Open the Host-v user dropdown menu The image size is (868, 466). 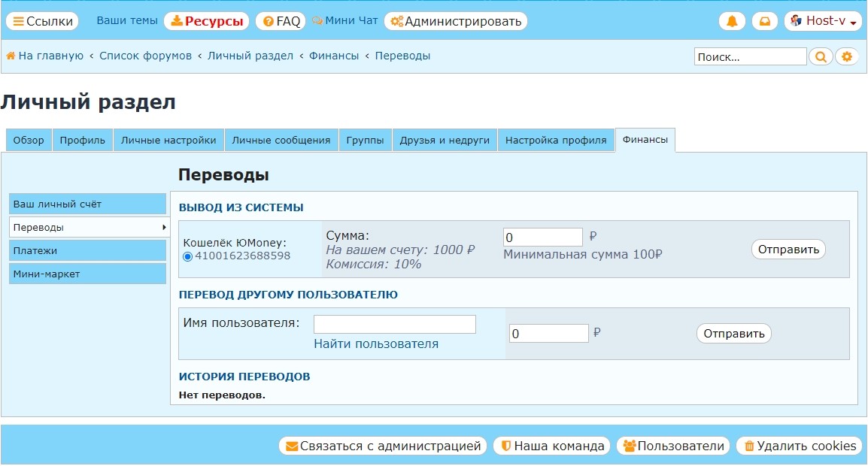(x=822, y=21)
